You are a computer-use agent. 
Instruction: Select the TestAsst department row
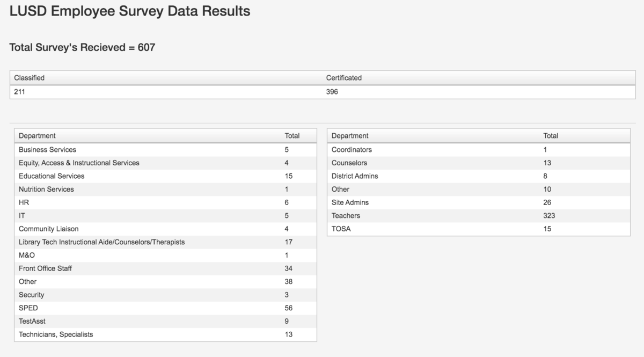(165, 320)
